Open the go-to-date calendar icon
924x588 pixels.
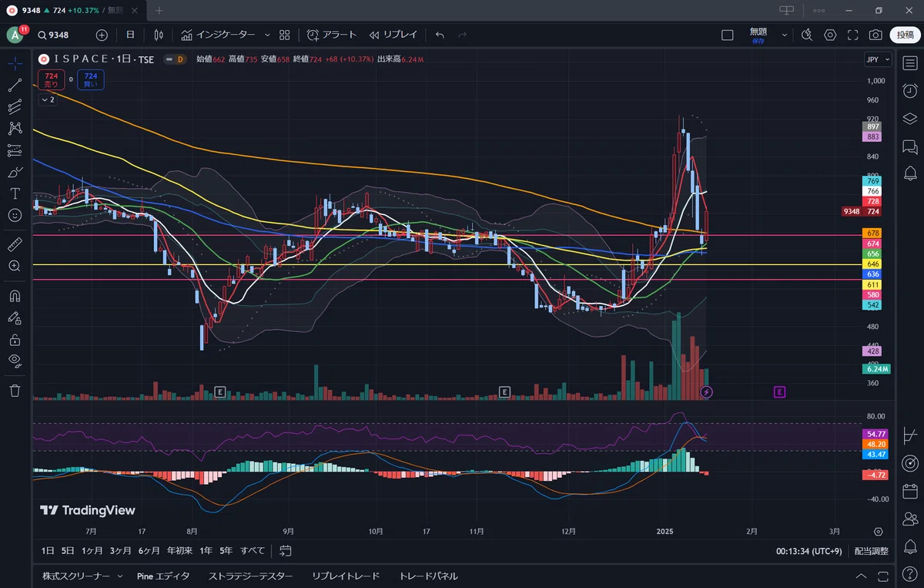(286, 551)
